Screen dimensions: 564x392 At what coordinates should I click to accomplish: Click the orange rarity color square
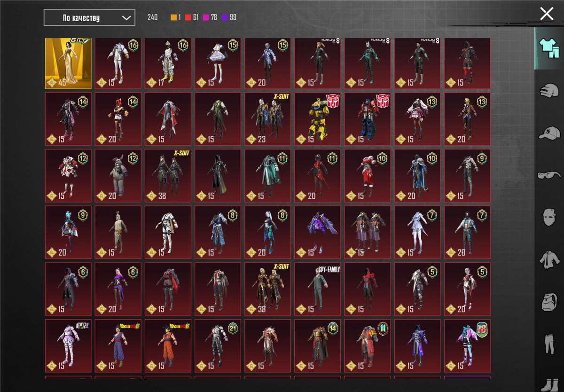pyautogui.click(x=173, y=18)
